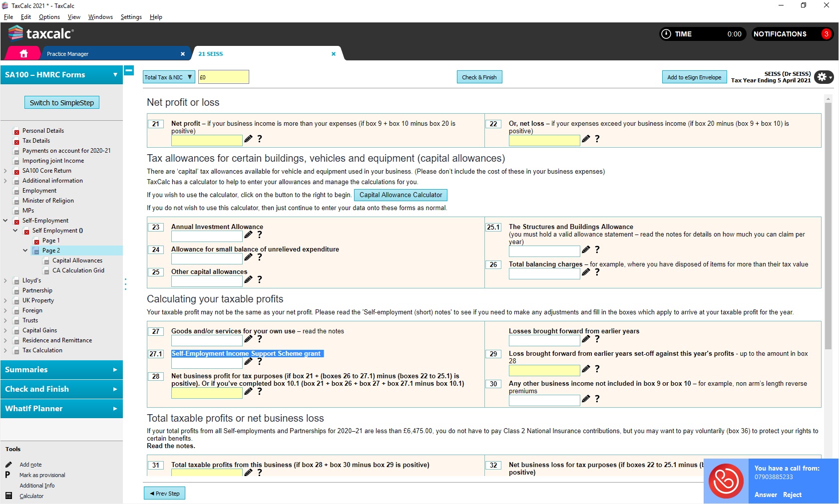Click pencil icon for SEISS grant box 27.1

click(248, 361)
